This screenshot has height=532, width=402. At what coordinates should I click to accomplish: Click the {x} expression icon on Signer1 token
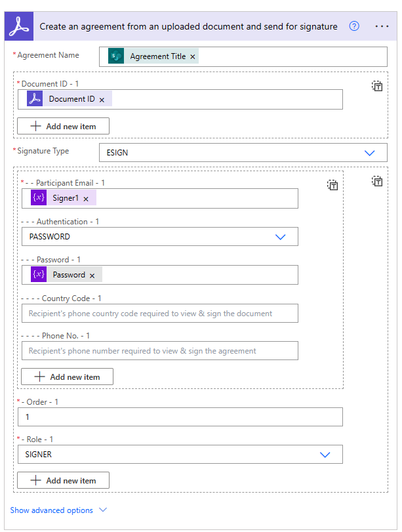tap(37, 197)
